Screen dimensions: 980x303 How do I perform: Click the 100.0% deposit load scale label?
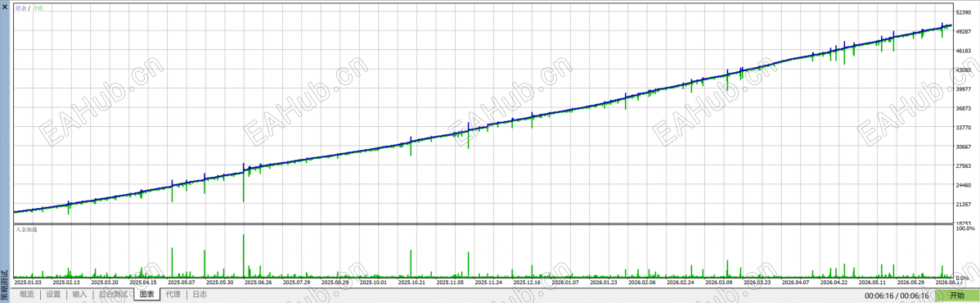(x=965, y=228)
